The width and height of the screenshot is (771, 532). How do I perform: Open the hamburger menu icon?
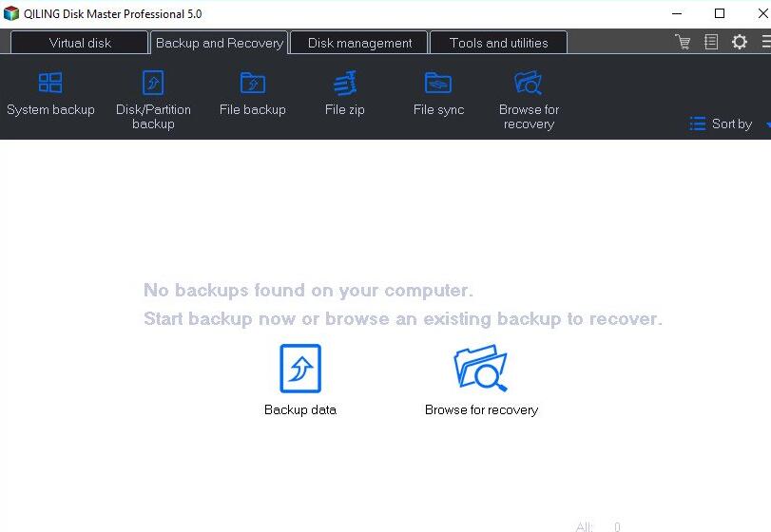coord(766,42)
